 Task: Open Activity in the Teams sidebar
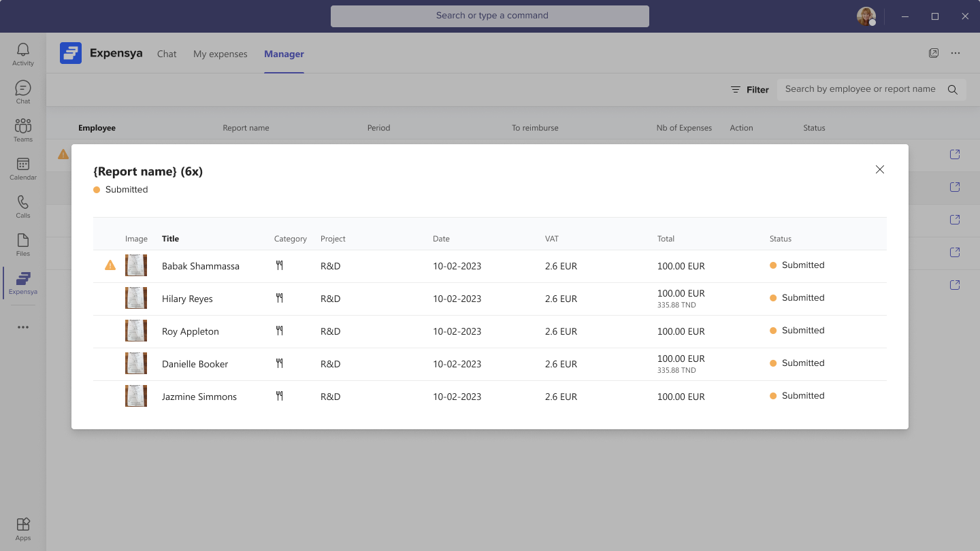pyautogui.click(x=23, y=54)
